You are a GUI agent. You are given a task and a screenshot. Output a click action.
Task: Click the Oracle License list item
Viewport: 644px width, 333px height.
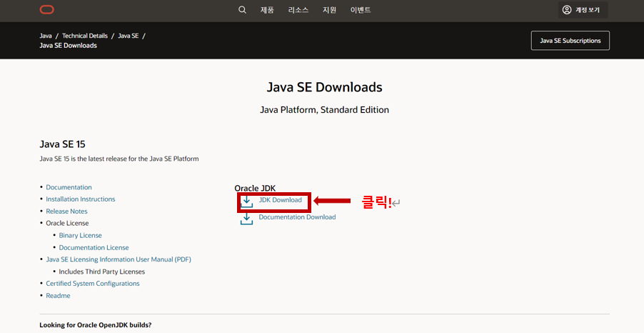[67, 223]
